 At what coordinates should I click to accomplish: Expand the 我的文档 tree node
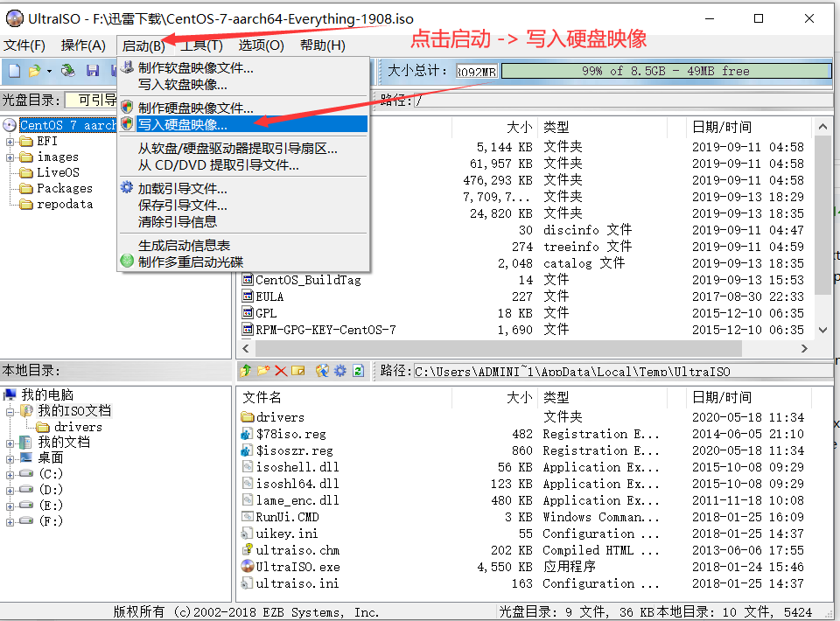(10, 443)
